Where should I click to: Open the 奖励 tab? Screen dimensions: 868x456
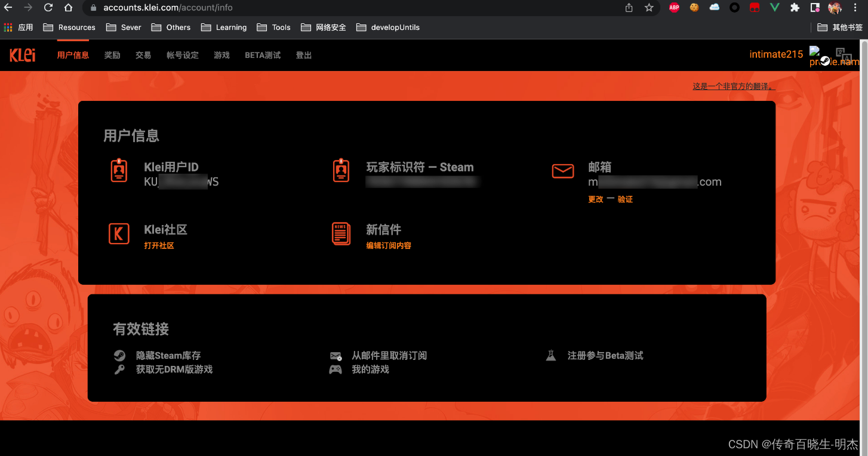112,55
